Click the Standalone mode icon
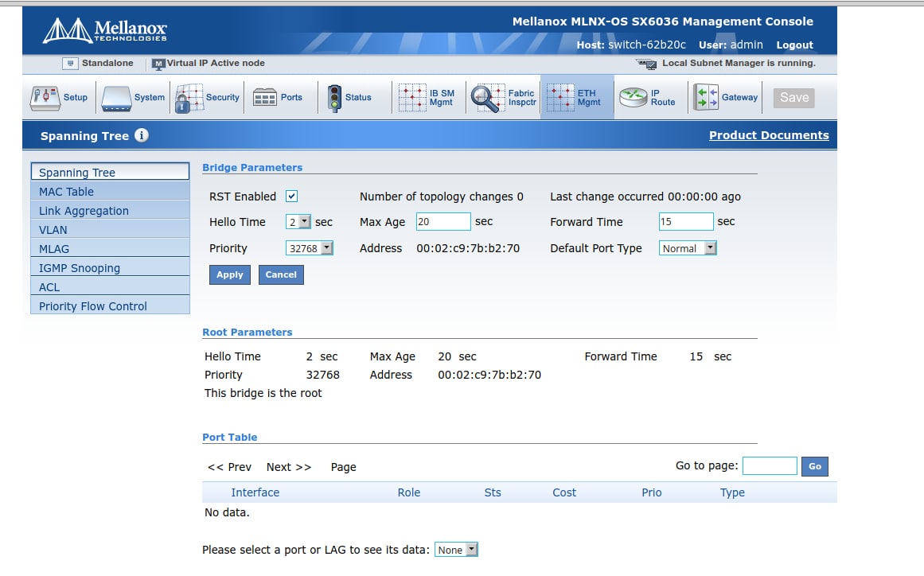The height and width of the screenshot is (576, 924). point(70,64)
